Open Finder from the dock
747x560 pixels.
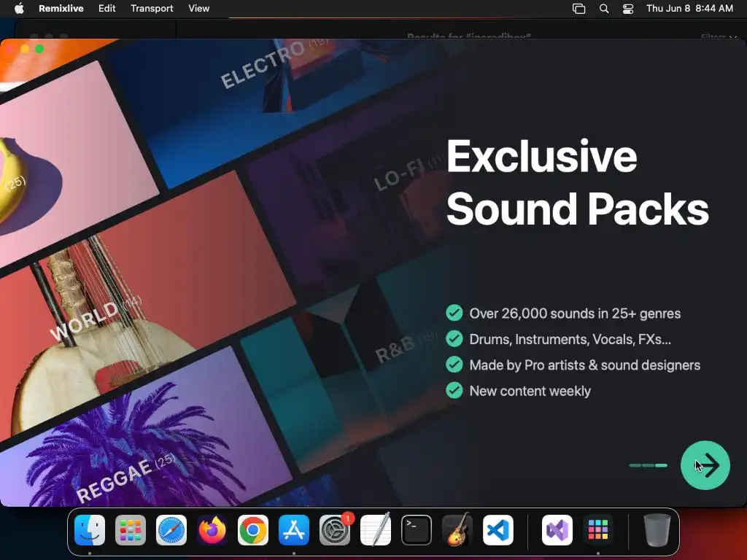pos(90,530)
